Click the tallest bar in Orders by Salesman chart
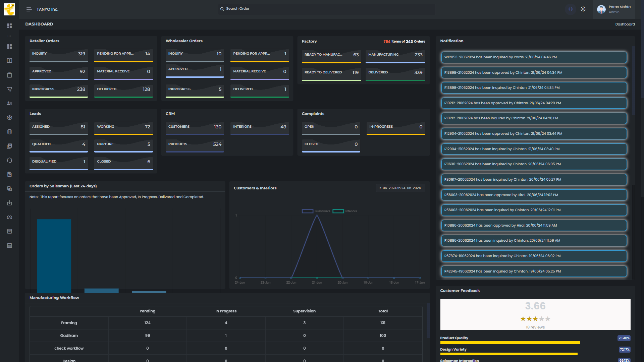 pos(54,256)
